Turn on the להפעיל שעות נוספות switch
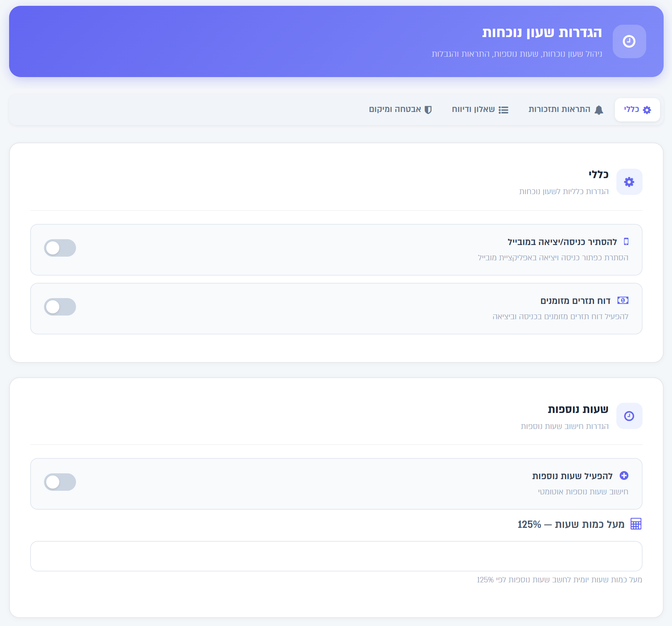The height and width of the screenshot is (626, 672). [x=60, y=482]
